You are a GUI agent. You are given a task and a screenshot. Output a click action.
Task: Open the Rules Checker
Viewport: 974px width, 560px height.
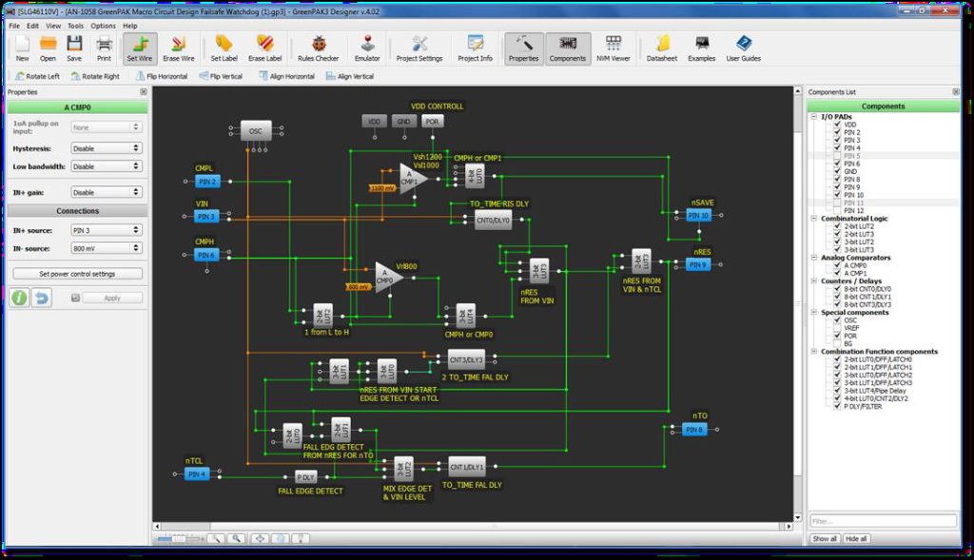pyautogui.click(x=318, y=48)
